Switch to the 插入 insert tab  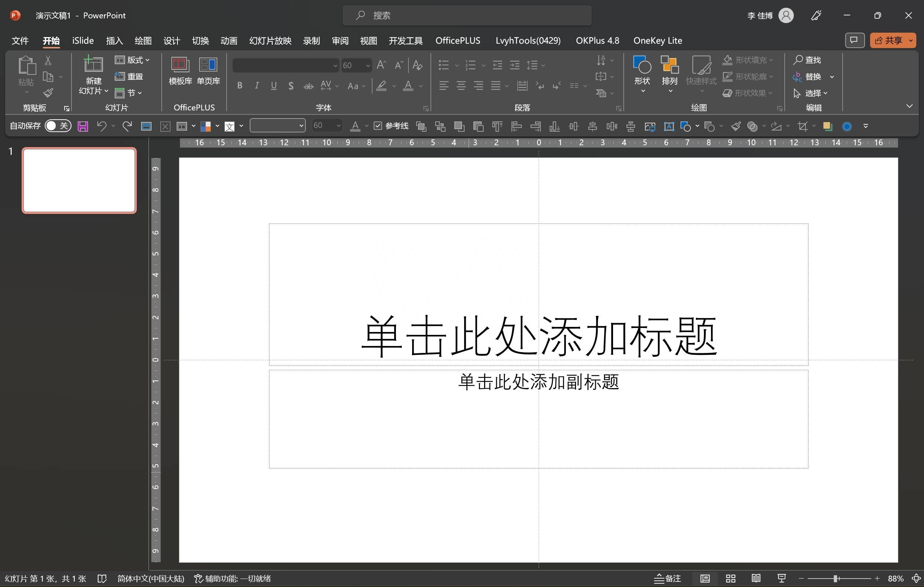coord(114,40)
